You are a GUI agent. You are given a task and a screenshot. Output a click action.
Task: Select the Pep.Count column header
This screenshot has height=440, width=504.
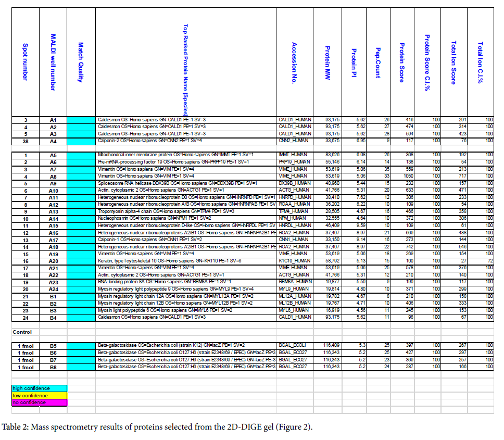(378, 62)
